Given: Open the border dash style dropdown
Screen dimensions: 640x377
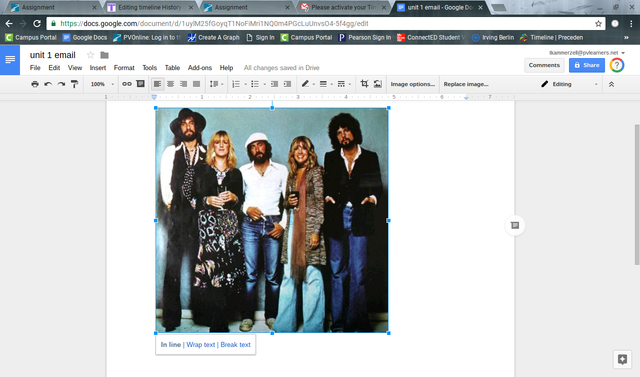Looking at the screenshot, I should click(x=344, y=84).
